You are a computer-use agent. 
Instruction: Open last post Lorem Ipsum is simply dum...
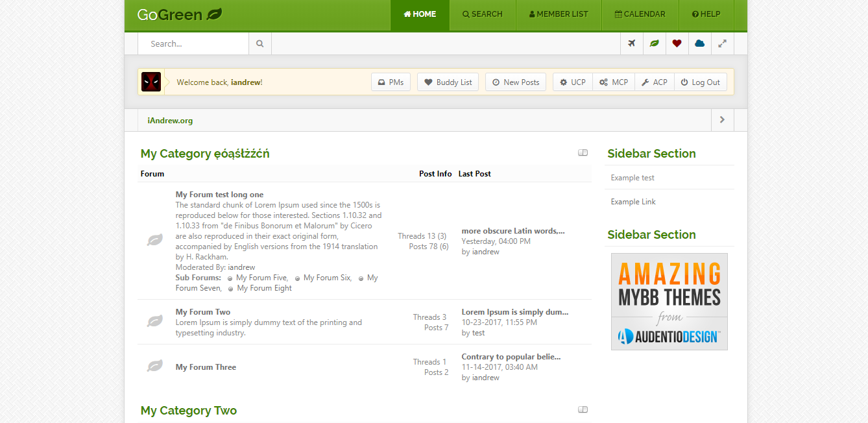pyautogui.click(x=515, y=312)
